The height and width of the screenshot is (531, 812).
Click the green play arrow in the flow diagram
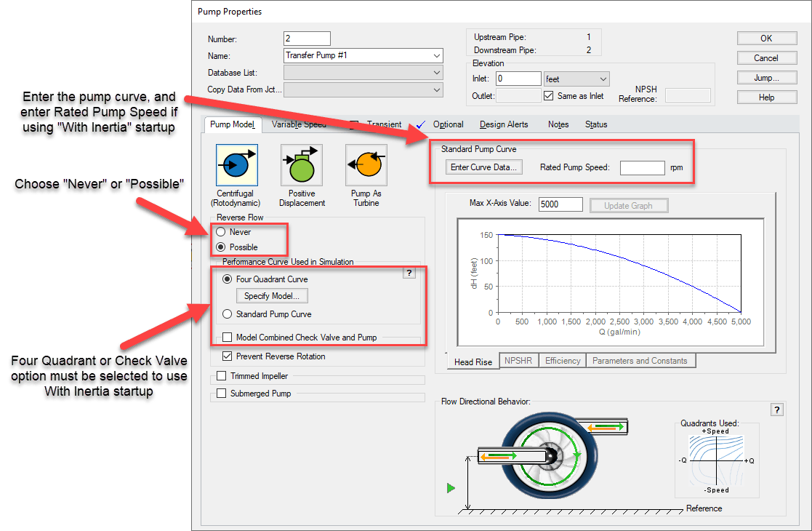pyautogui.click(x=451, y=488)
